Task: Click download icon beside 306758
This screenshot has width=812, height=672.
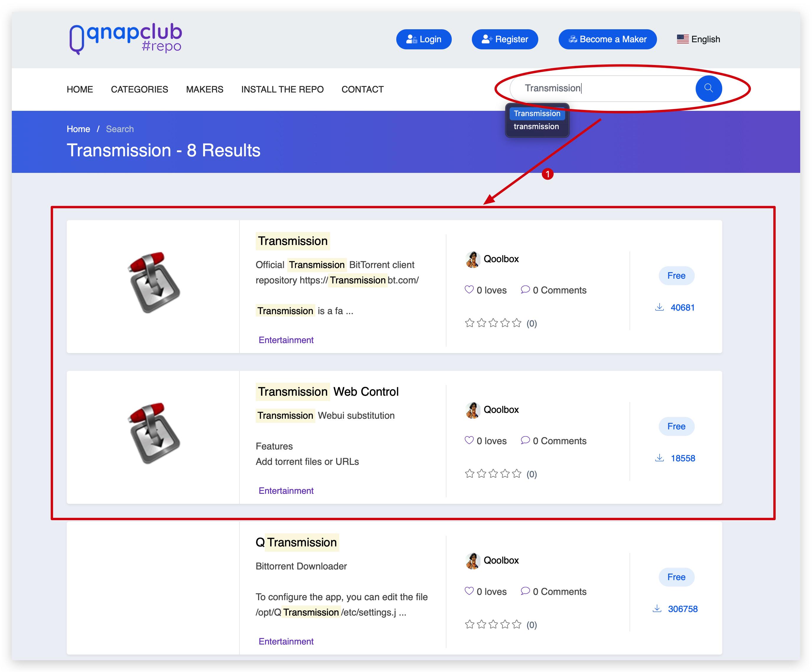Action: (x=657, y=609)
